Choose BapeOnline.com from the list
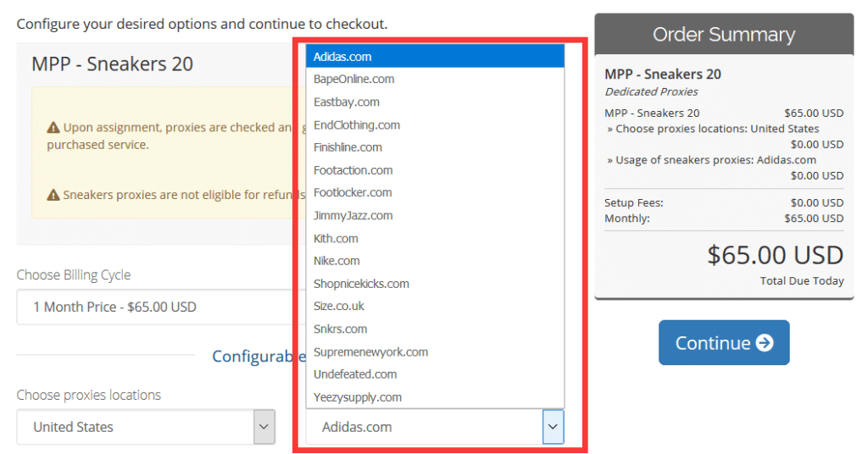This screenshot has width=868, height=454. [x=435, y=79]
